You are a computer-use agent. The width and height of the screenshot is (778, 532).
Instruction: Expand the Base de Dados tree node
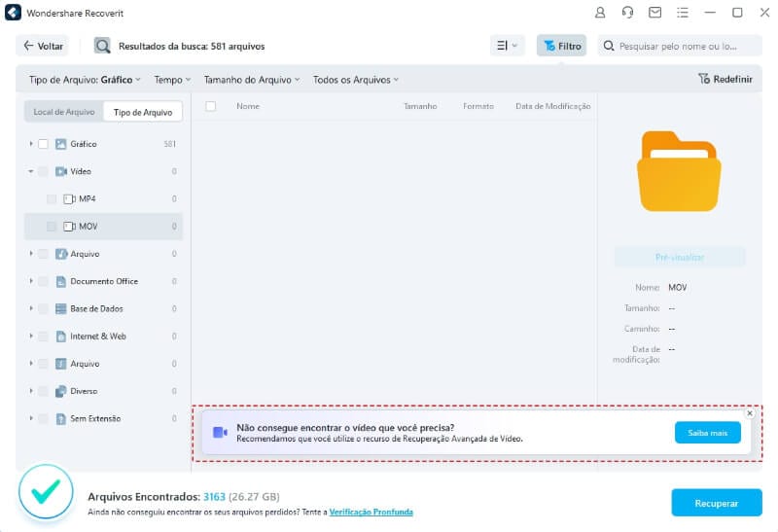click(31, 308)
